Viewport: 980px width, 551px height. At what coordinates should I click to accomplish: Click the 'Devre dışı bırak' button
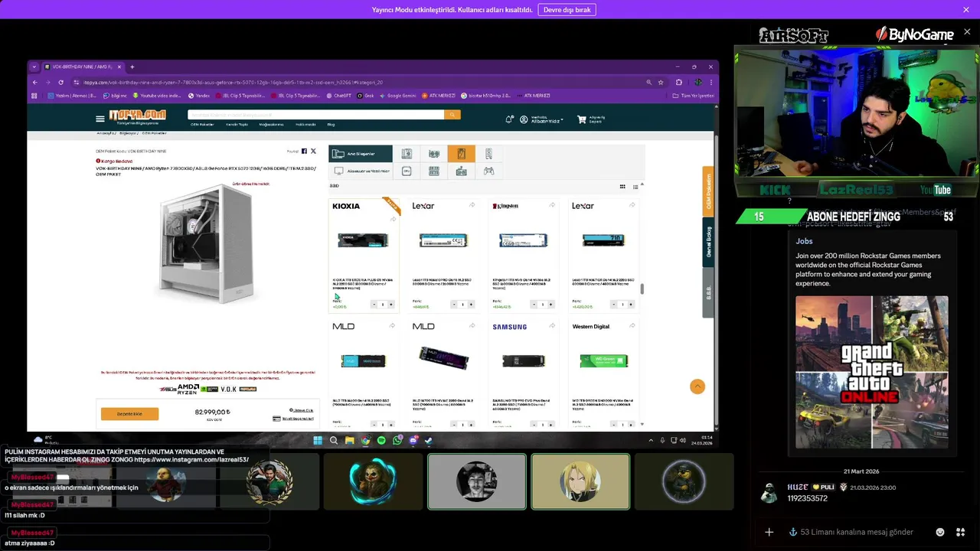(x=567, y=10)
